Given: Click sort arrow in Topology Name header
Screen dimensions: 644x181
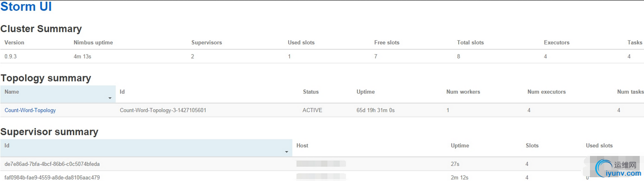Looking at the screenshot, I should pyautogui.click(x=110, y=98).
